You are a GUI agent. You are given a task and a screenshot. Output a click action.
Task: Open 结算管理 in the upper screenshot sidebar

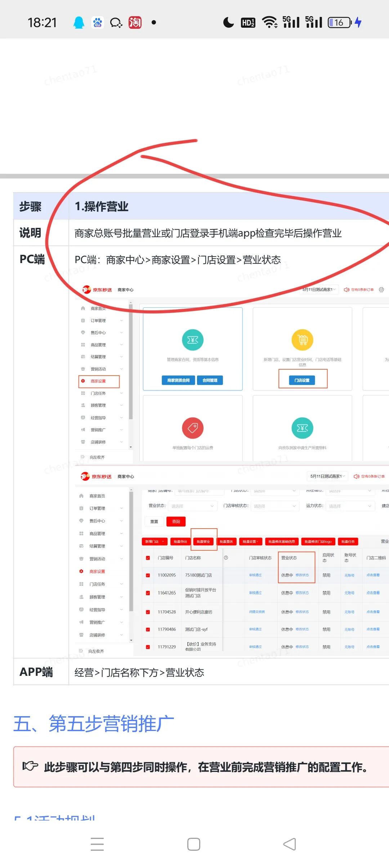pos(98,357)
